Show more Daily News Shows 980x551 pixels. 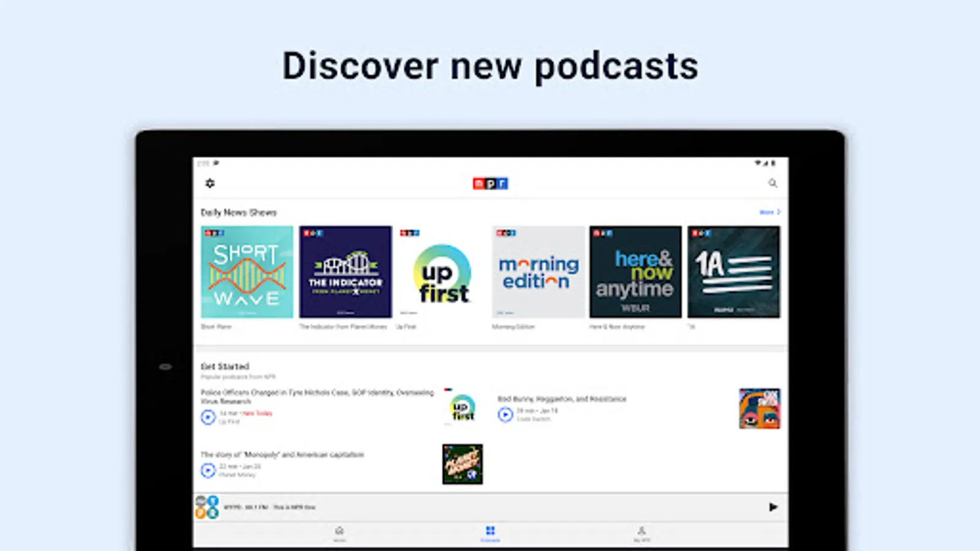point(770,212)
